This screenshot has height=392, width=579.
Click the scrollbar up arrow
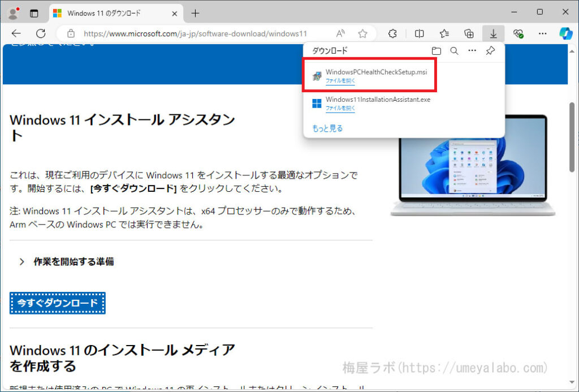pos(572,50)
